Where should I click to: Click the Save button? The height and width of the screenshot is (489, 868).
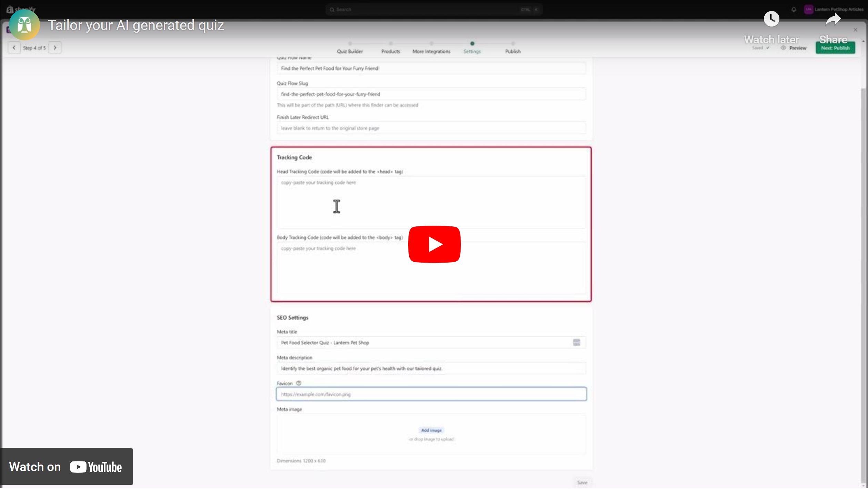[582, 483]
